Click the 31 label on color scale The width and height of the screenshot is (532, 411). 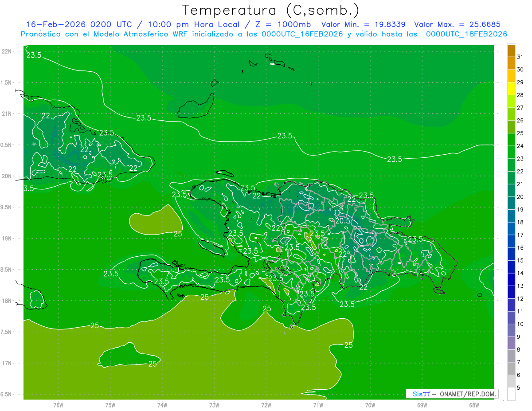520,56
